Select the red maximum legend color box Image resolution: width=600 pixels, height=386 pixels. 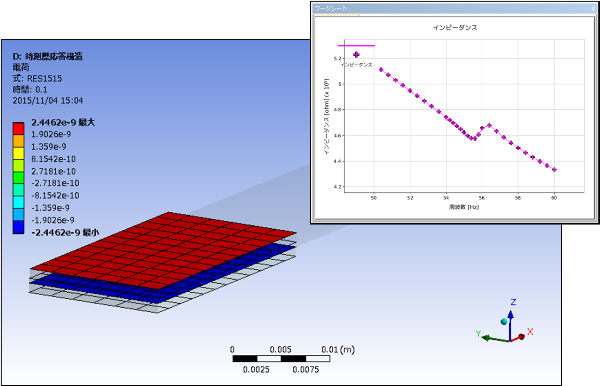pos(18,128)
